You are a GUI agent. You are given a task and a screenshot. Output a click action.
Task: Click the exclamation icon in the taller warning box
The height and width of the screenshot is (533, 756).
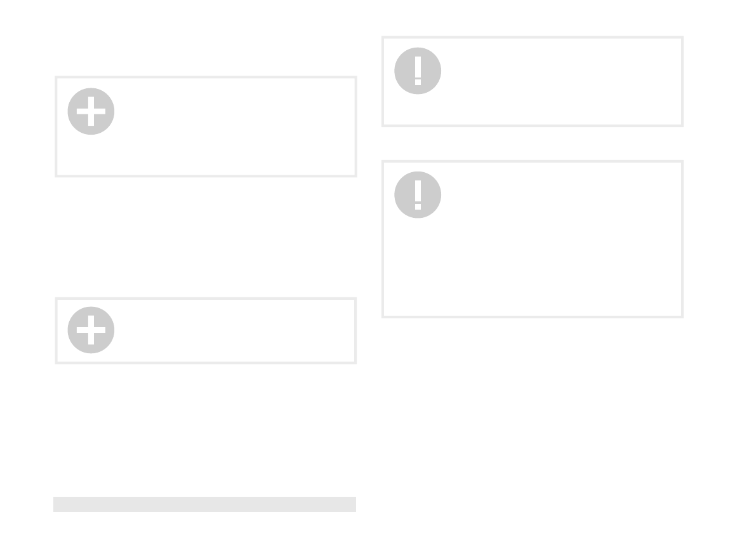418,195
